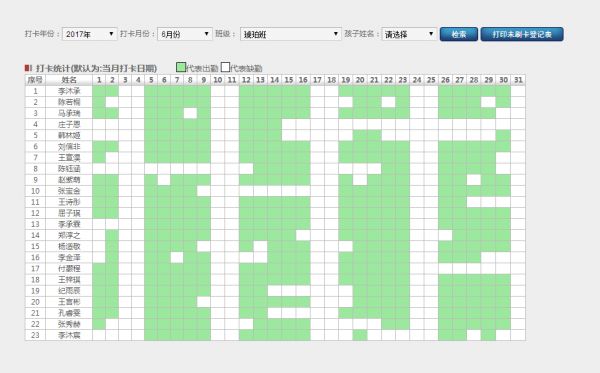Image resolution: width=600 pixels, height=373 pixels.
Task: Select student name in row 22
Action: 69,324
